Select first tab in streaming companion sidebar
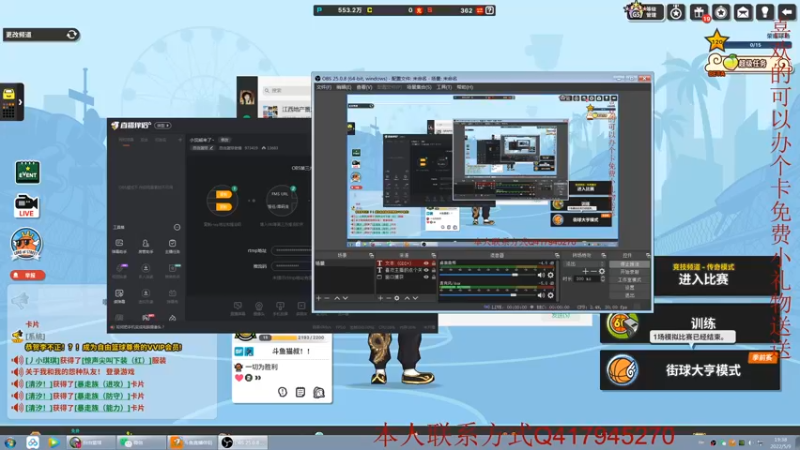800x450 pixels. coord(126,140)
